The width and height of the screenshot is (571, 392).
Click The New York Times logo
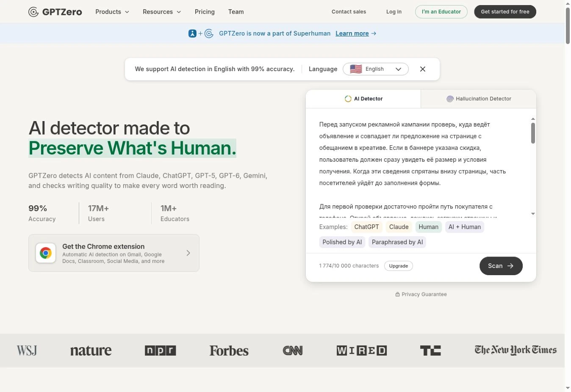click(516, 350)
